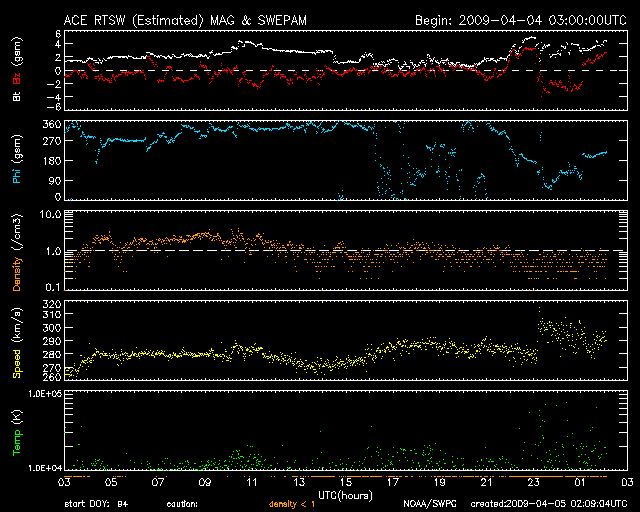Click the '1.0E+04' tick on the Temp axis
Image resolution: width=640 pixels, height=512 pixels.
tap(45, 468)
